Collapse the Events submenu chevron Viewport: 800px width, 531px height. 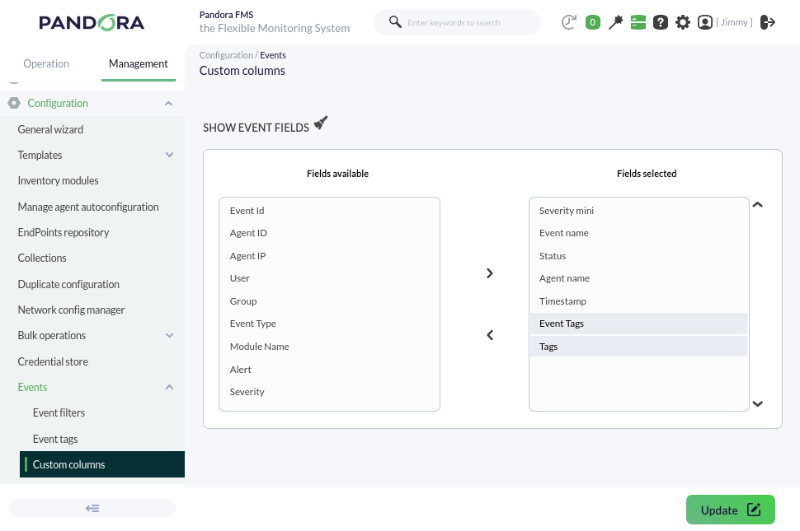point(169,387)
